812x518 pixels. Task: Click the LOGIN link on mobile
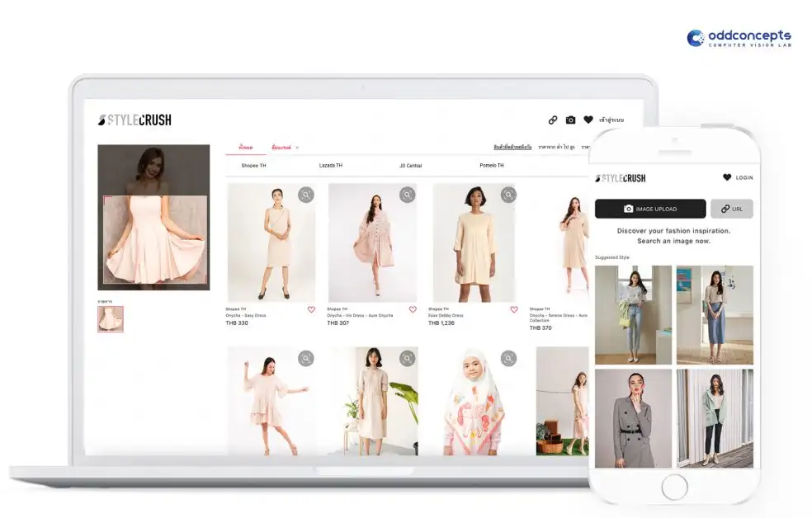pos(744,177)
